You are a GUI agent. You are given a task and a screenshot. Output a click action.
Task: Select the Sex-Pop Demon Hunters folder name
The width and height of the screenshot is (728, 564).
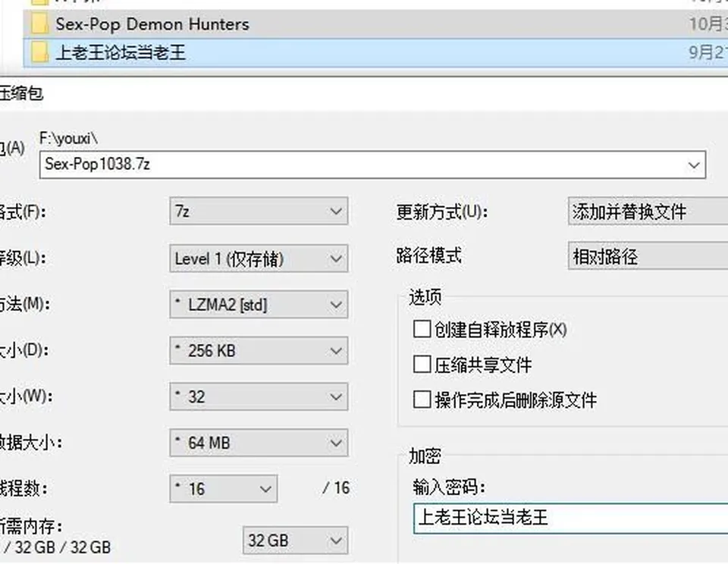click(x=152, y=24)
